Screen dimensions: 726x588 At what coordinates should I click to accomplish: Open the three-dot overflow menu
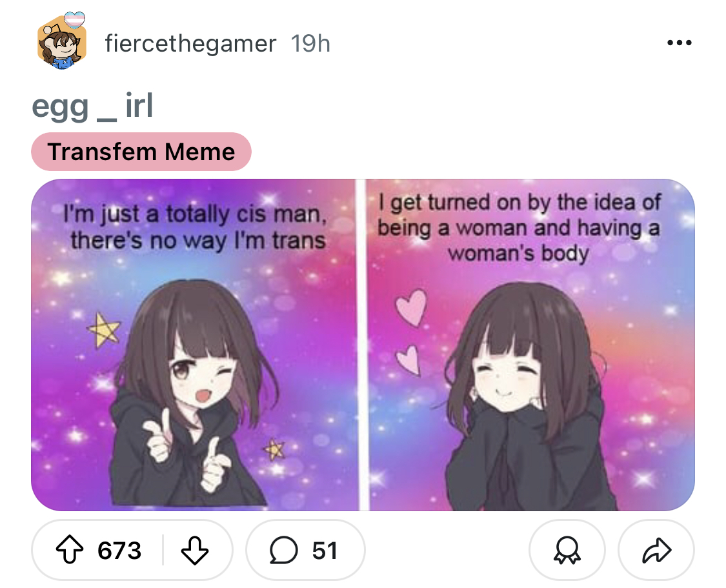[x=680, y=43]
